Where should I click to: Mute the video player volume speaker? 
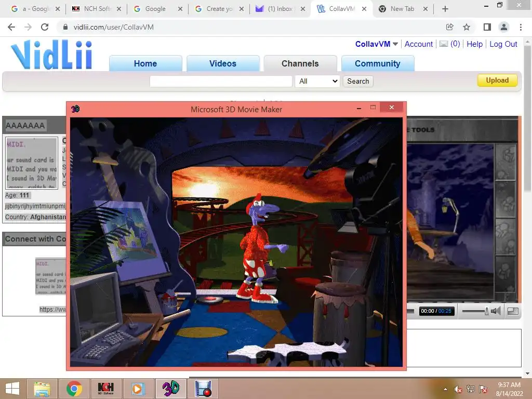[495, 311]
